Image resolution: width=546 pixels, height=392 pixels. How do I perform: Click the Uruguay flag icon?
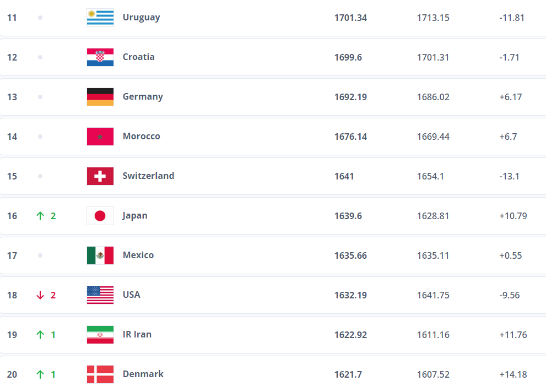pyautogui.click(x=100, y=18)
